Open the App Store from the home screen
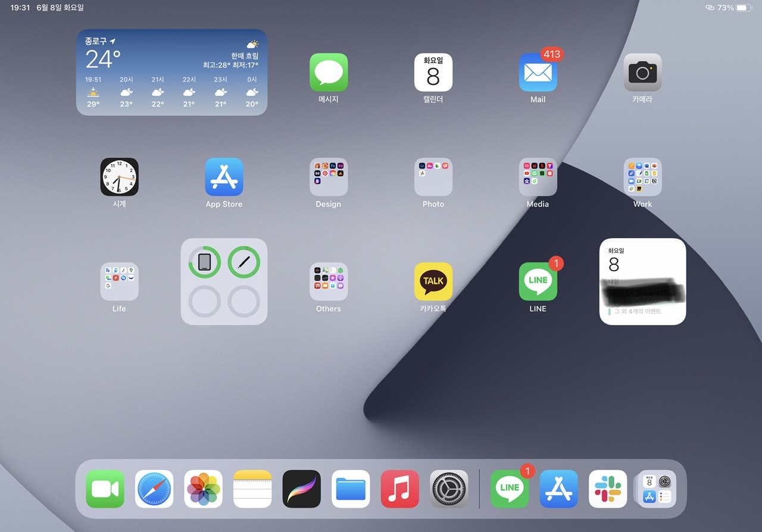The image size is (762, 532). click(224, 177)
